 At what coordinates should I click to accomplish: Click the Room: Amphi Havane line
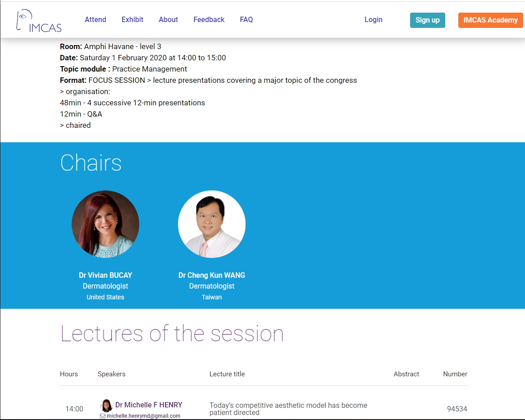(110, 46)
